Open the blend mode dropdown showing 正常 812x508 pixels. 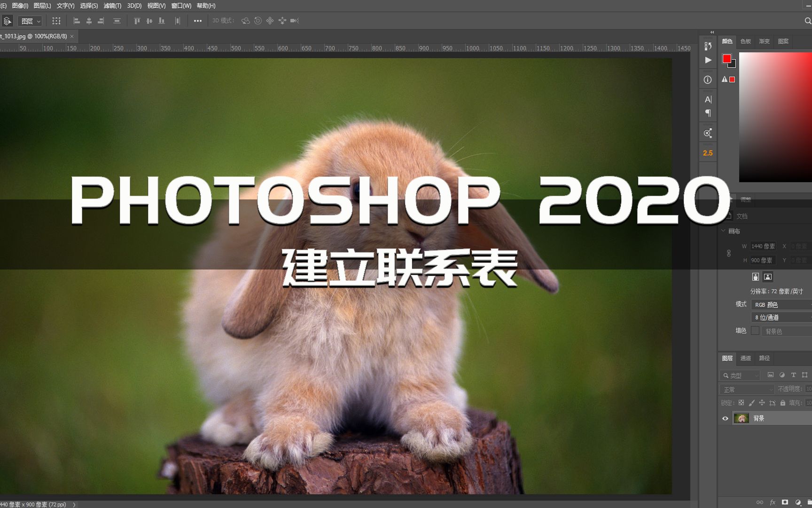tap(746, 389)
